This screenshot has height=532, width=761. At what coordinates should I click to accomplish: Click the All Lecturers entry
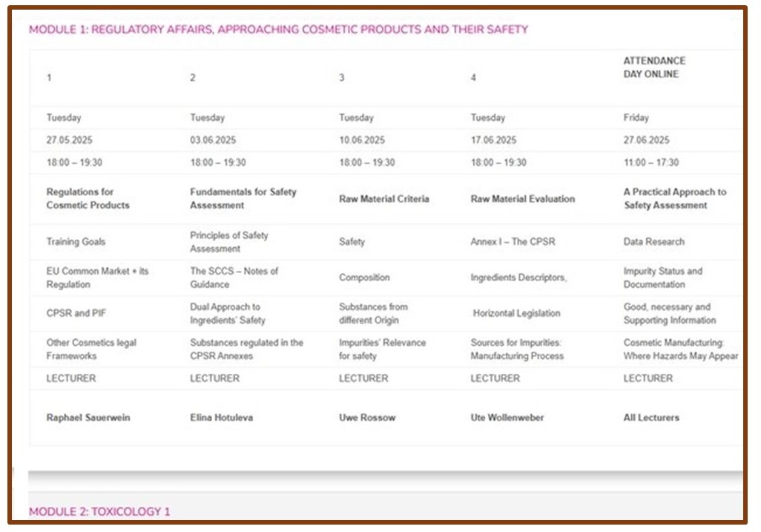click(650, 418)
